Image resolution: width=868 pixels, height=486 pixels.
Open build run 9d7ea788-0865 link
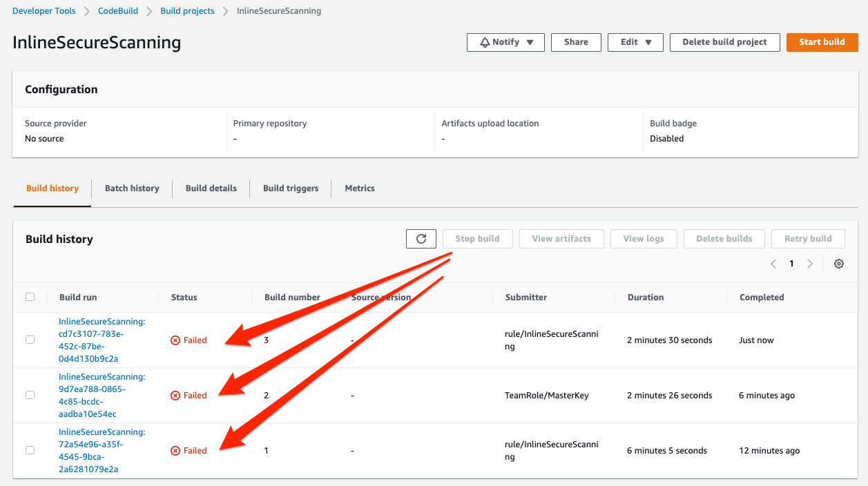click(102, 395)
